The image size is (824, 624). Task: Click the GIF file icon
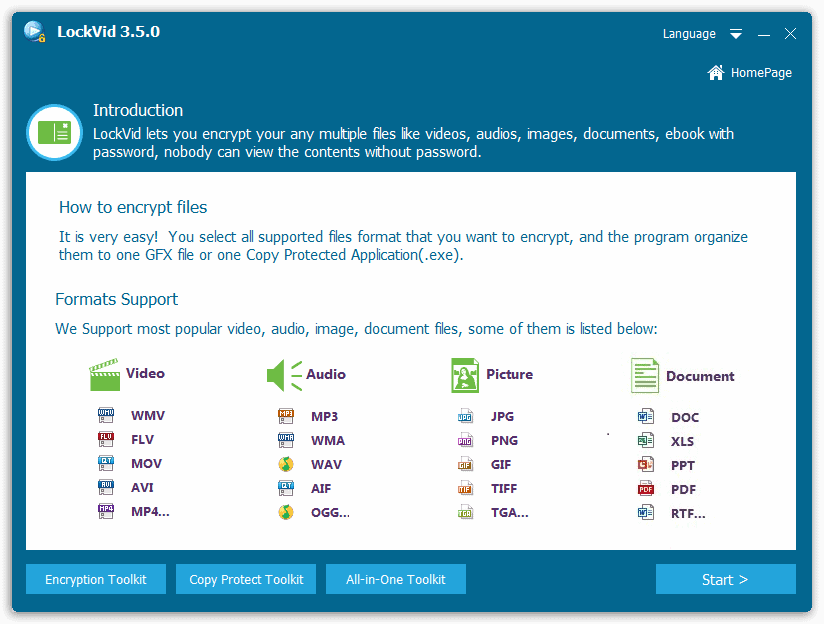pos(465,464)
